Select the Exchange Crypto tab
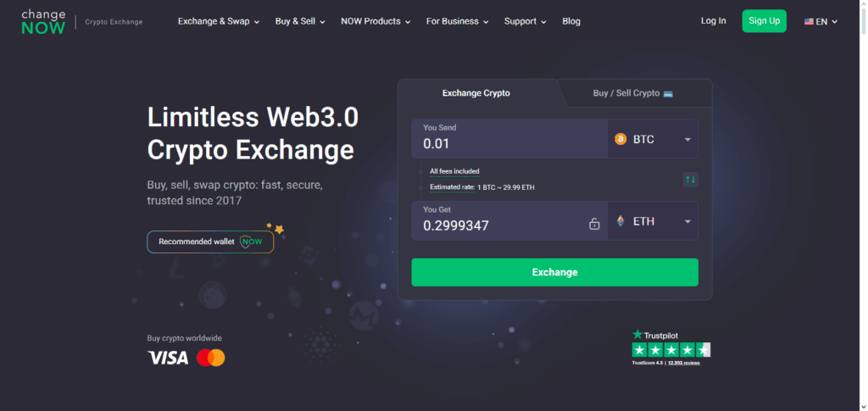Image resolution: width=868 pixels, height=411 pixels. coord(476,93)
